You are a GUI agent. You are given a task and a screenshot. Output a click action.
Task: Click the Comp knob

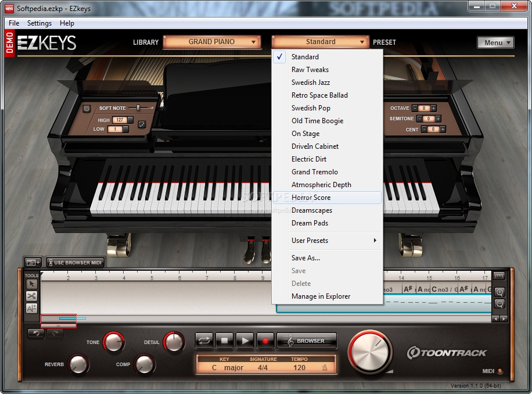[x=145, y=364]
